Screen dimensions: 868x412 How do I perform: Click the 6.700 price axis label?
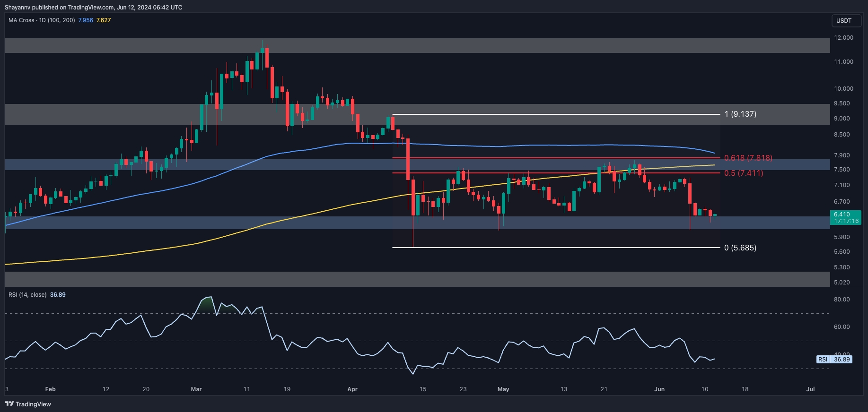point(842,202)
